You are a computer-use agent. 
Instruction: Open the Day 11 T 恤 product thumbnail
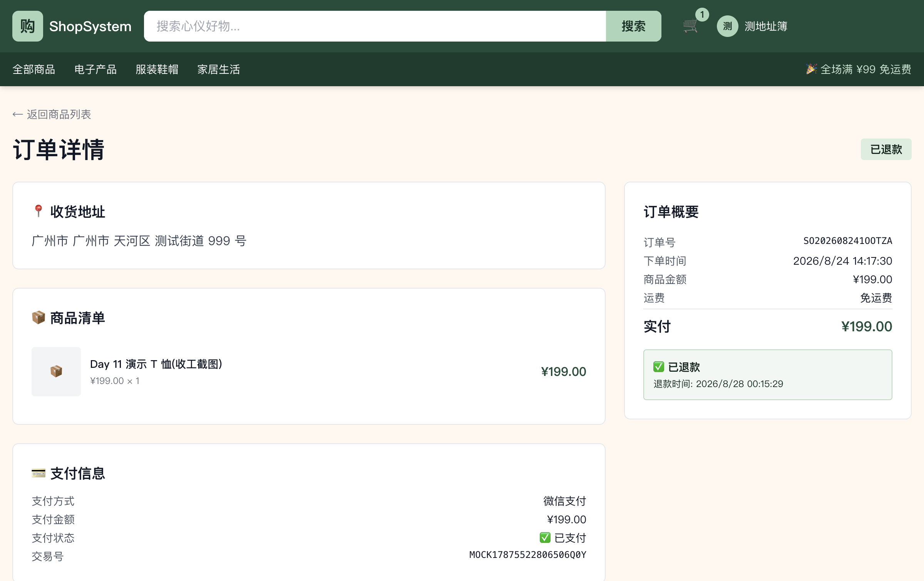coord(56,371)
